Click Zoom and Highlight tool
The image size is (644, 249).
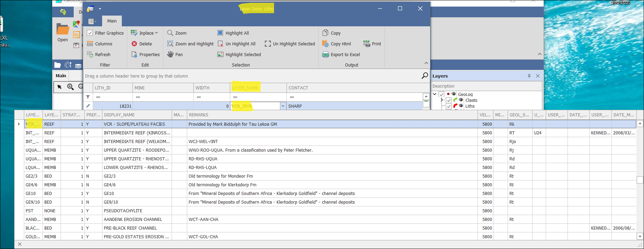coord(170,44)
